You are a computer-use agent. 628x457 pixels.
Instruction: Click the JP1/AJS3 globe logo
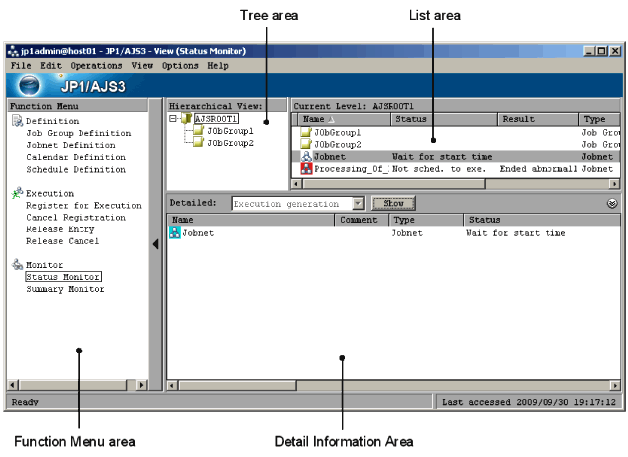[29, 86]
